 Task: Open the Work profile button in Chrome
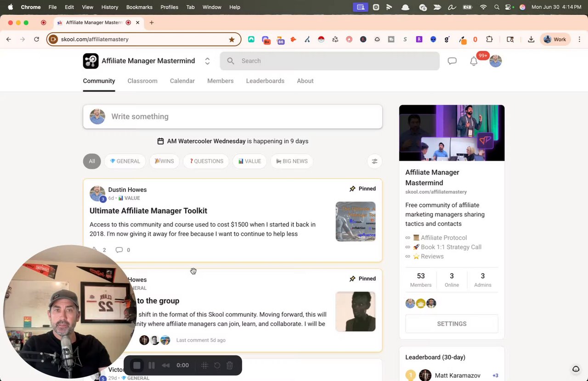pos(555,39)
